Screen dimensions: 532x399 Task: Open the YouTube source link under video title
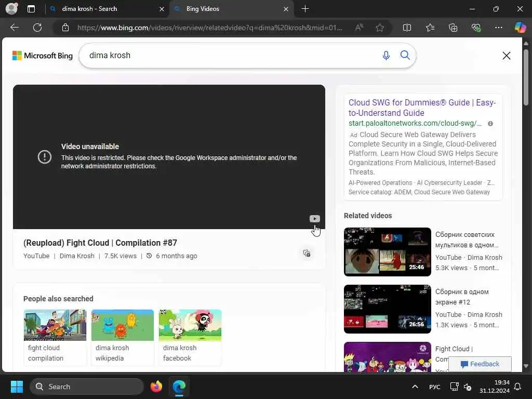36,256
